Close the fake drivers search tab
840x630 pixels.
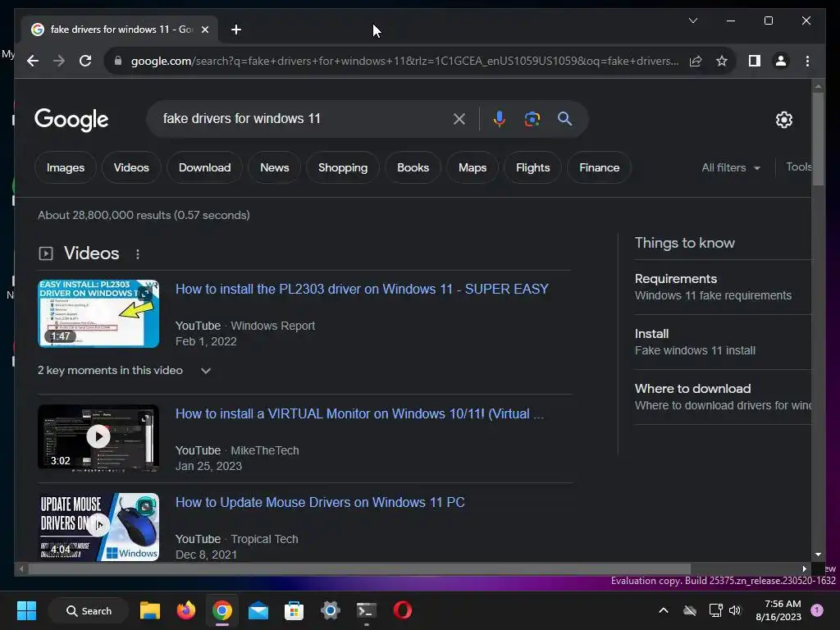pos(204,30)
